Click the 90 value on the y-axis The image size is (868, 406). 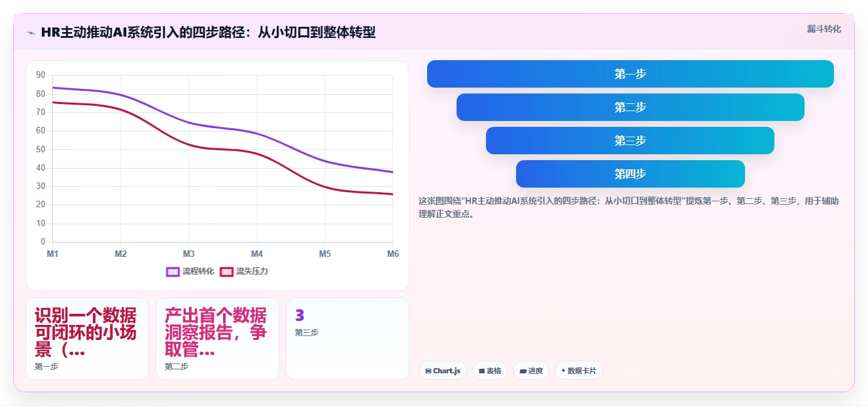(x=41, y=75)
